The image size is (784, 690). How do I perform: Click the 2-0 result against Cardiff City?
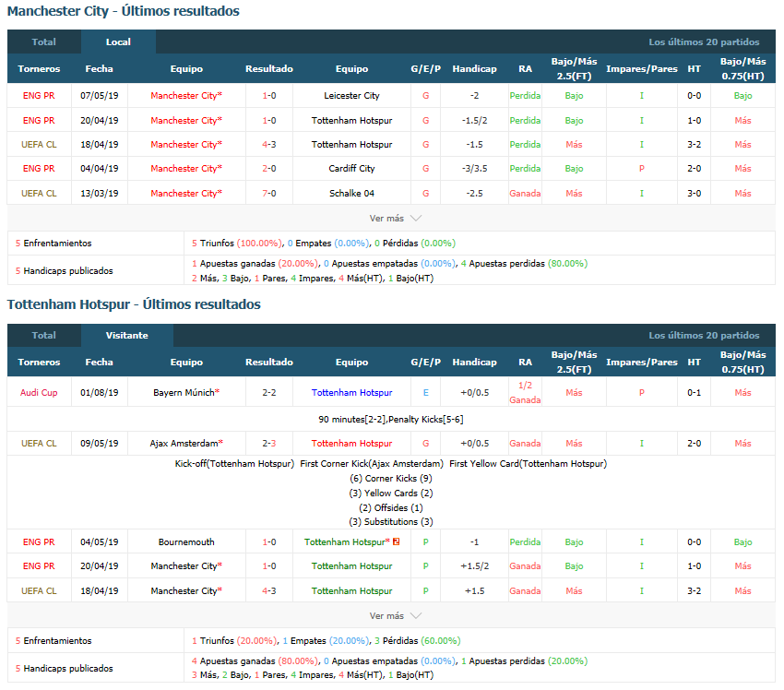click(269, 169)
